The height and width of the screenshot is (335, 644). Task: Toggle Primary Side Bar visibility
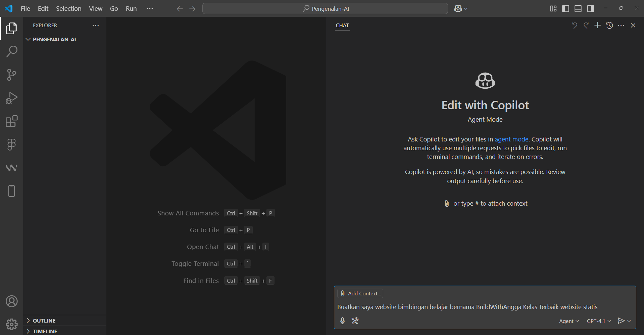[565, 9]
